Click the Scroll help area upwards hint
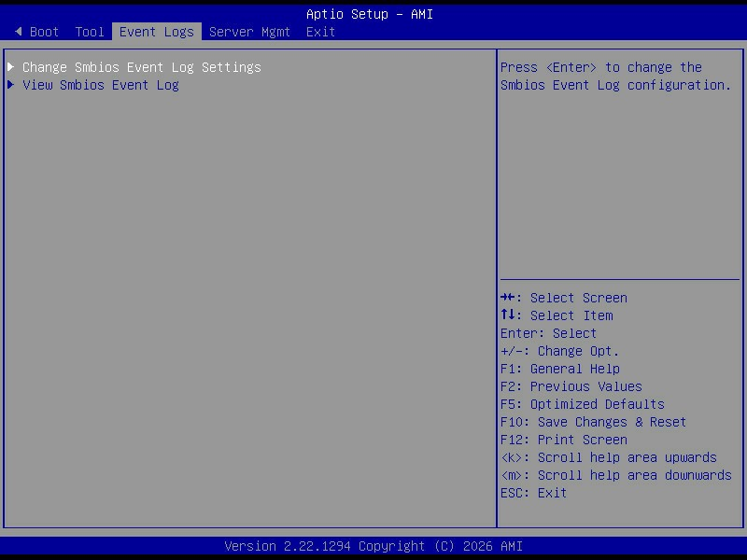747x560 pixels. (609, 457)
